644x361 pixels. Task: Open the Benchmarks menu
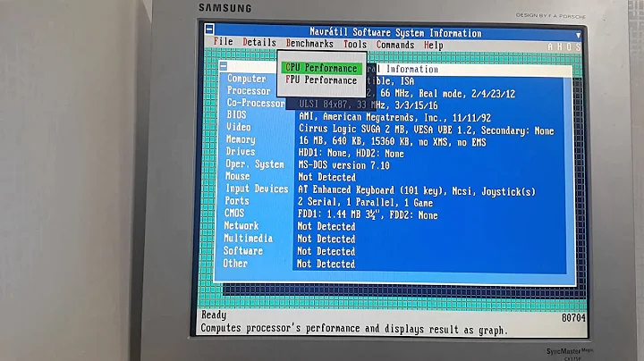pos(309,44)
